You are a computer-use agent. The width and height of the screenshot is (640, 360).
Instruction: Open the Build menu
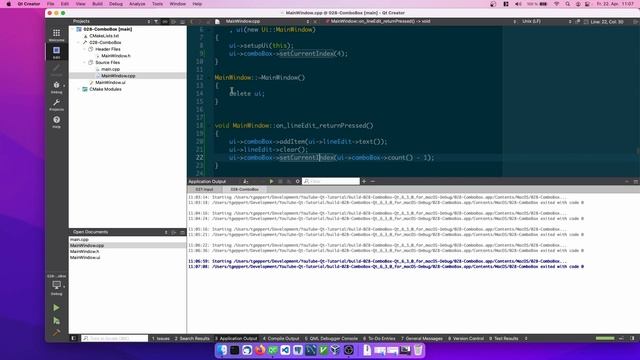97,4
